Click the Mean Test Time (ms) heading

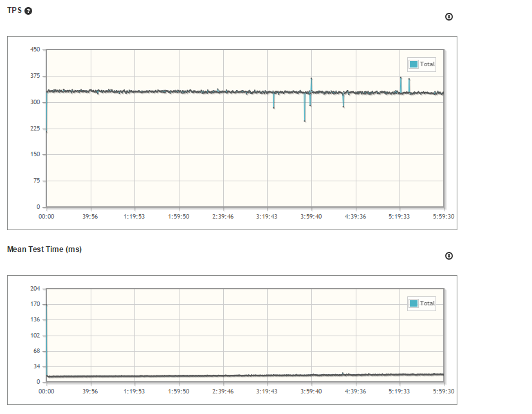coord(44,249)
